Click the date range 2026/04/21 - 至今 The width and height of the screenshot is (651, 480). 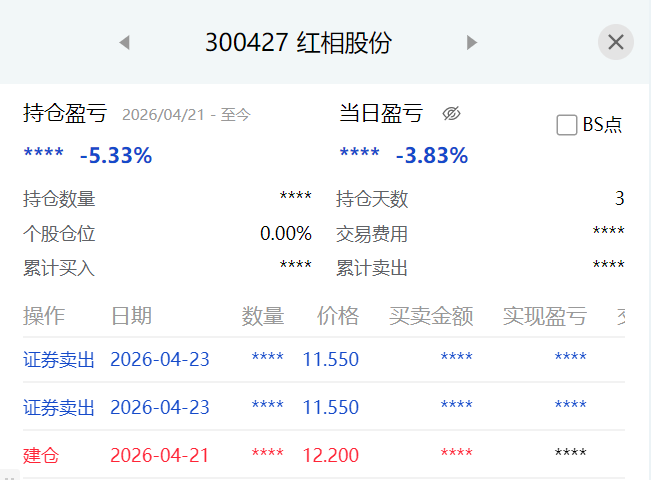tap(186, 115)
